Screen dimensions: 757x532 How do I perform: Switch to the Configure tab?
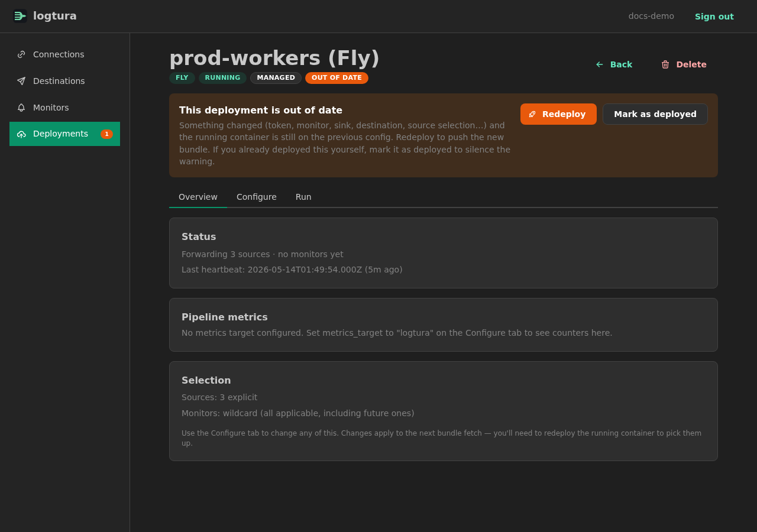(257, 197)
